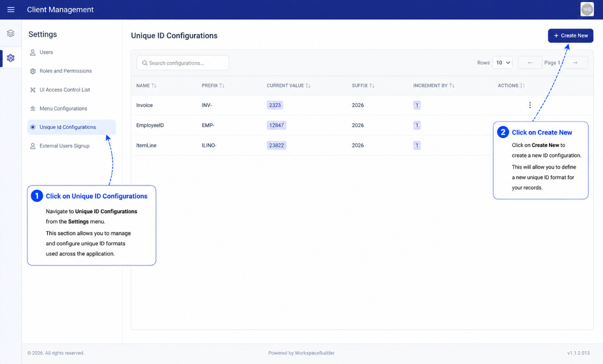This screenshot has height=364, width=603.
Task: Sort table by Prefix column
Action: (x=213, y=85)
